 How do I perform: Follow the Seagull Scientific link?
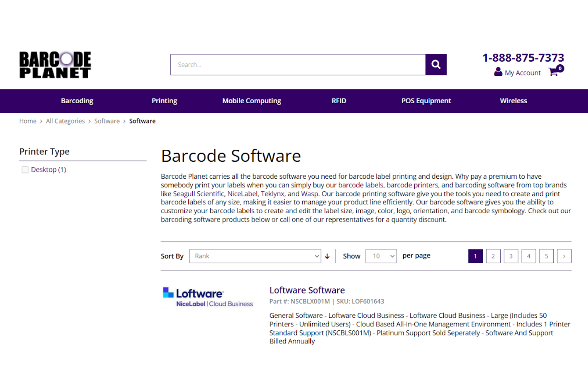[x=199, y=194]
